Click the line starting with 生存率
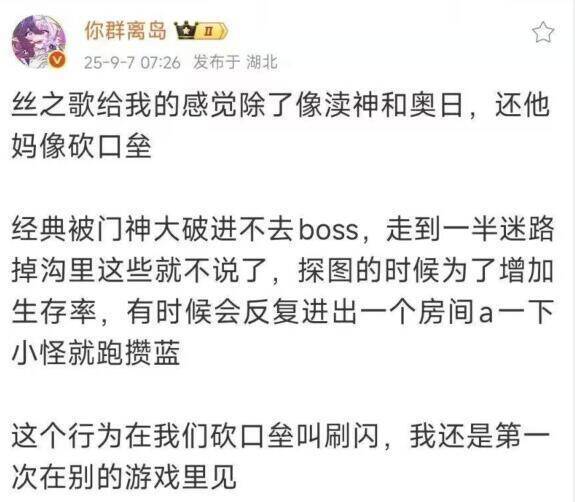 tap(283, 312)
